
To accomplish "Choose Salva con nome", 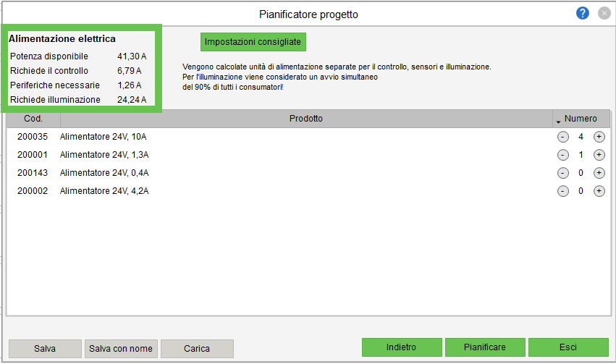I will pos(121,348).
